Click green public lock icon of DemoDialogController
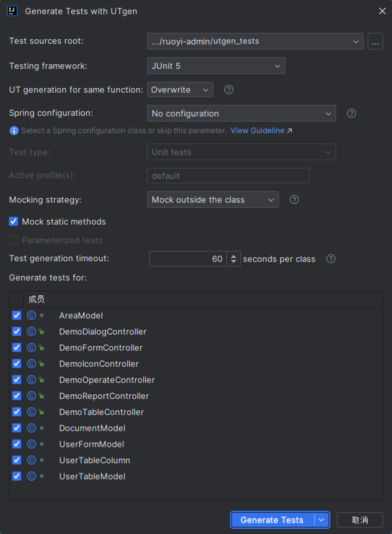 point(41,331)
